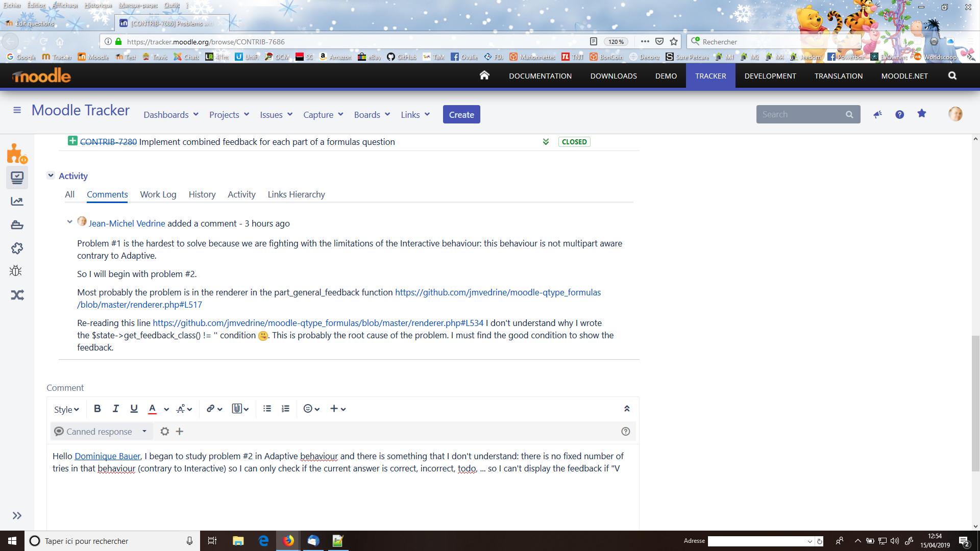Screen dimensions: 980x551
Task: Open the Capture menu
Action: (x=323, y=115)
